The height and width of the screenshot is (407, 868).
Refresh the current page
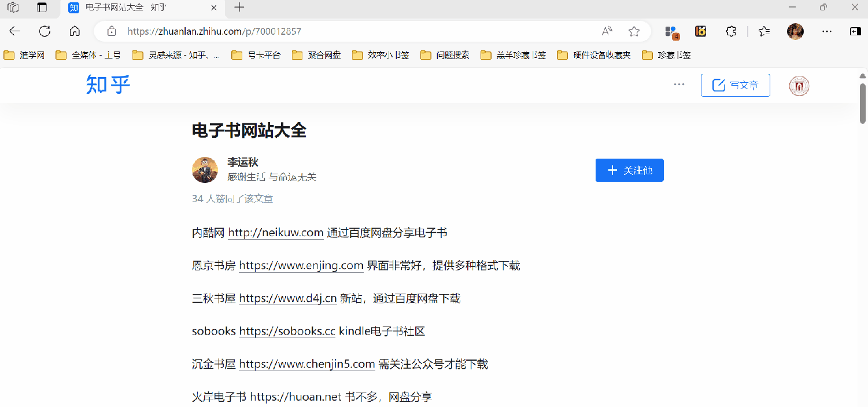click(x=45, y=31)
